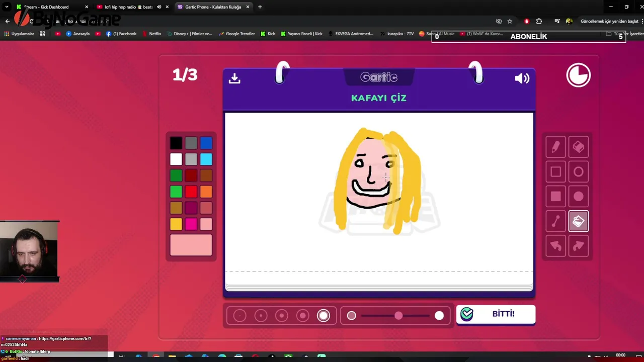Select the paint bucket fill tool

point(578,221)
